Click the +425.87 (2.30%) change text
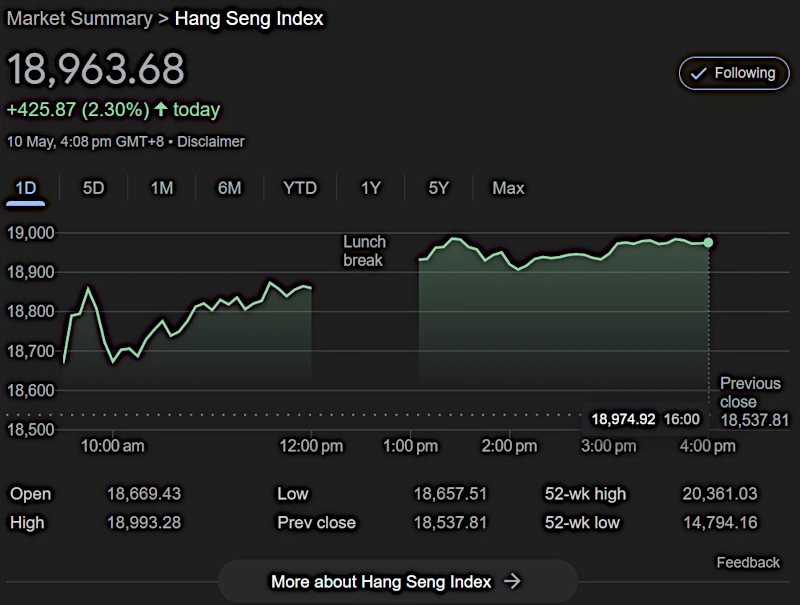The height and width of the screenshot is (605, 800). pyautogui.click(x=78, y=110)
